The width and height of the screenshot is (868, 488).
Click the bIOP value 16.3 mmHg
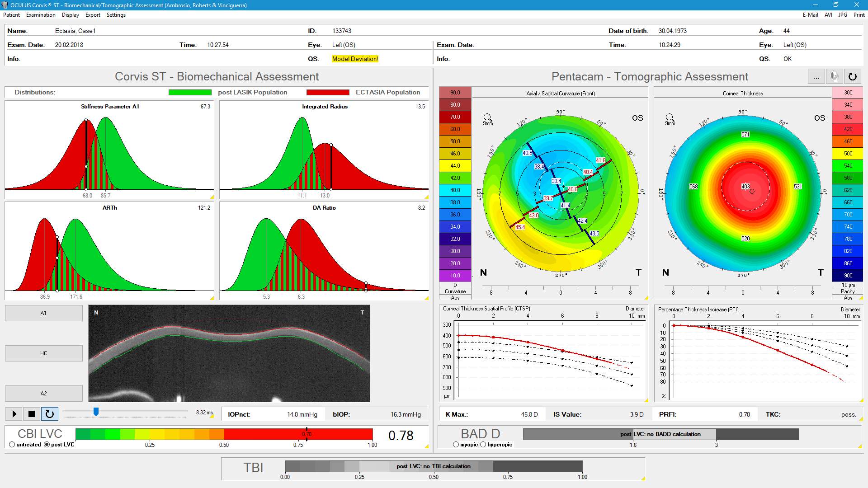(406, 414)
